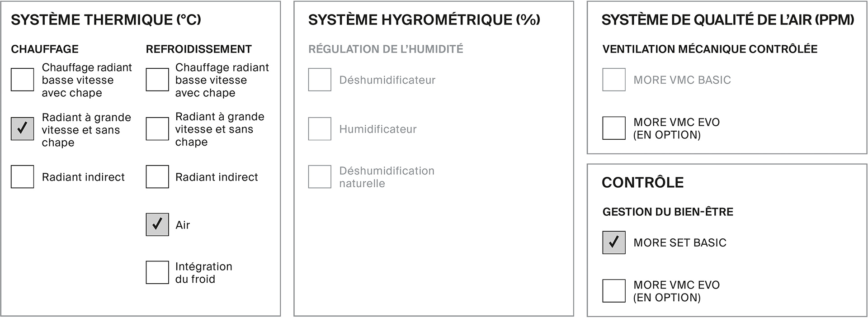
Task: Check heating 'Chauffage radiant basse vitesse' box
Action: coord(22,80)
